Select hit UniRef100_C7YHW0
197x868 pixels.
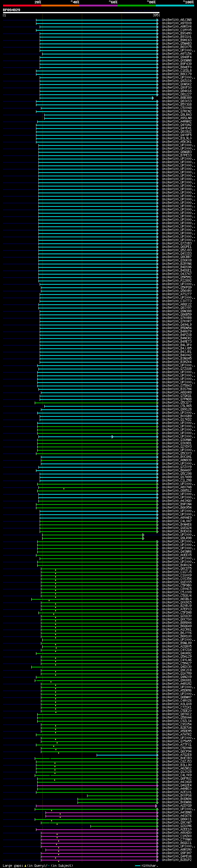pyautogui.click(x=177, y=839)
